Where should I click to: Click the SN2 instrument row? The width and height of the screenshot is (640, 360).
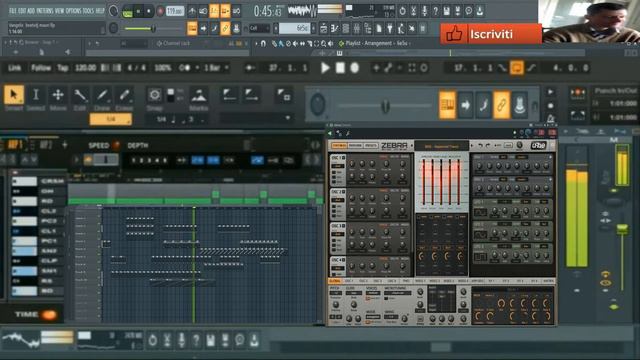[x=38, y=251]
